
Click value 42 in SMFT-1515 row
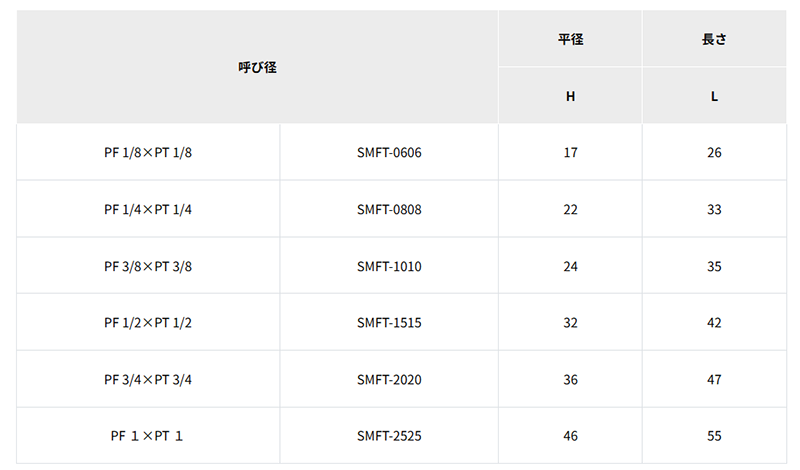[x=714, y=323]
